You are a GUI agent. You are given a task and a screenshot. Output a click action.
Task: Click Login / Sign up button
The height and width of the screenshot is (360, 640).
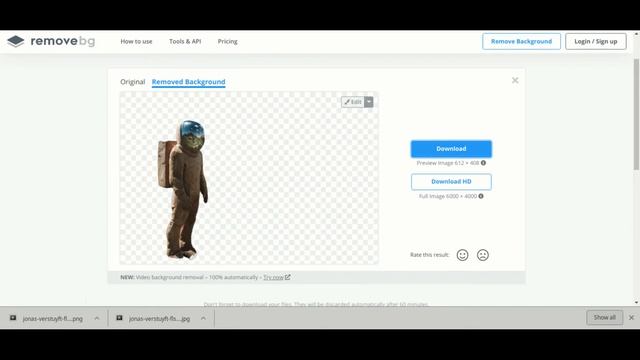click(x=596, y=41)
